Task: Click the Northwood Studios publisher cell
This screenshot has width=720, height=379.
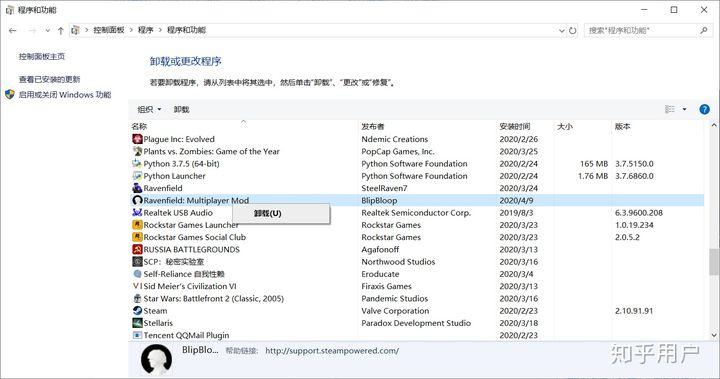Action: 398,262
